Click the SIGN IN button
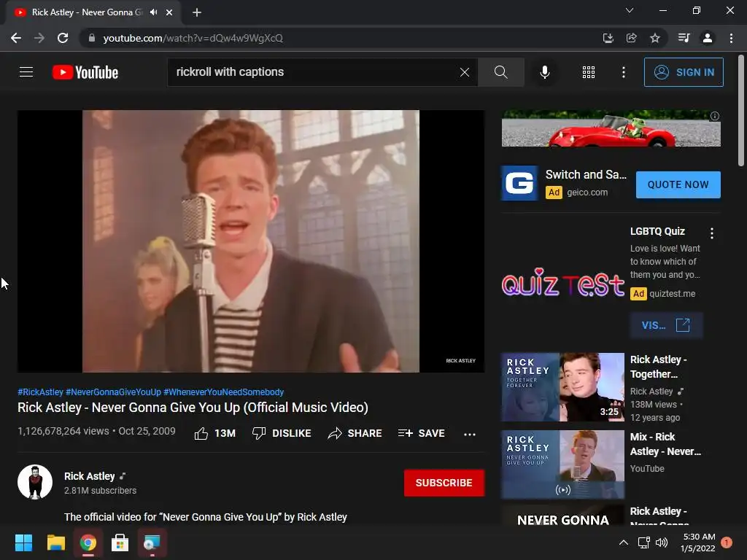Viewport: 747px width, 560px height. [684, 72]
